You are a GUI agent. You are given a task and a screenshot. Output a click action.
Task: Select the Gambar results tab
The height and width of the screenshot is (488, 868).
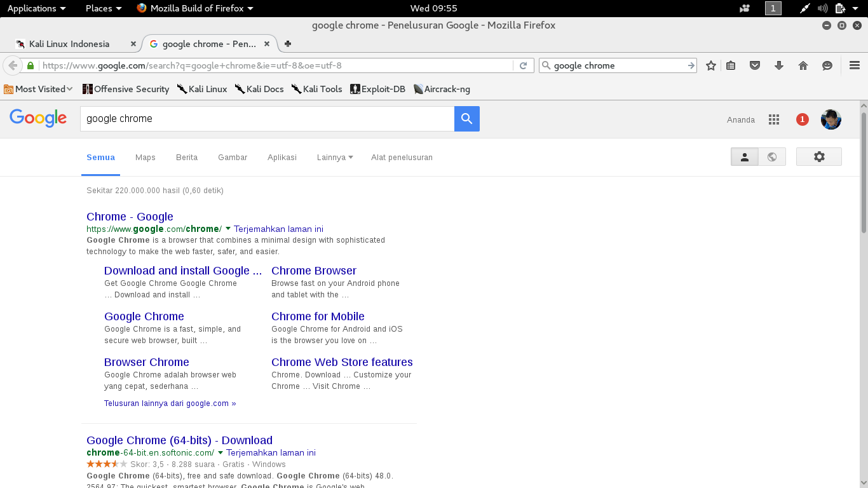(233, 158)
